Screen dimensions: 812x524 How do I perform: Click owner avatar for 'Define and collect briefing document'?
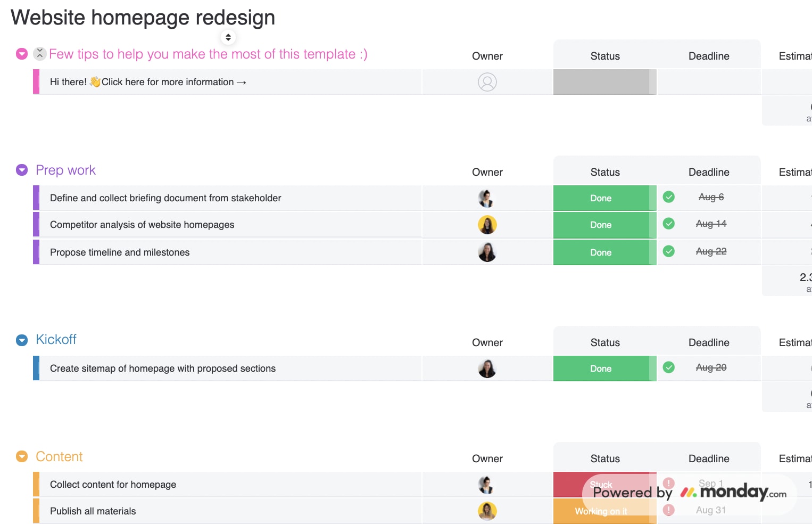tap(487, 198)
